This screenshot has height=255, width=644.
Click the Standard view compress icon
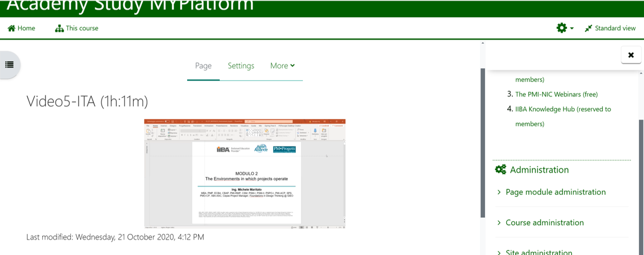tap(588, 28)
